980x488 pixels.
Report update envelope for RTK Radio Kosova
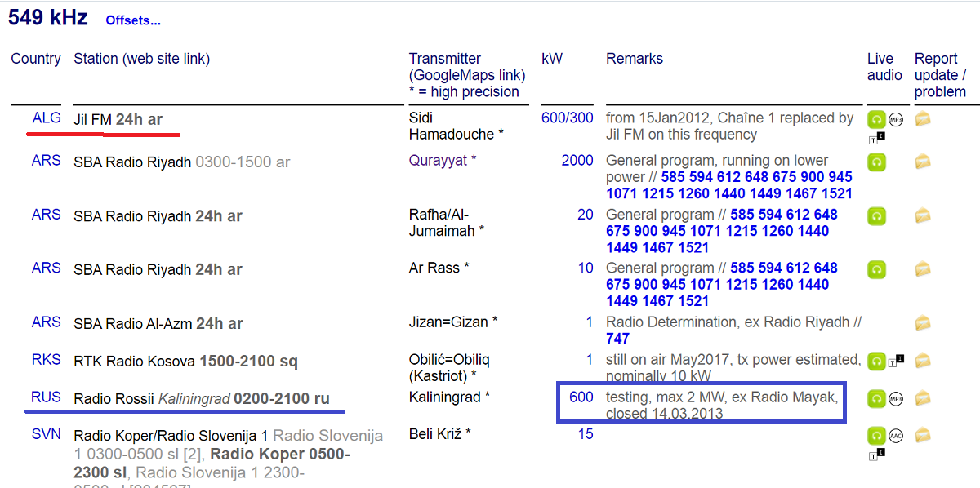coord(923,361)
